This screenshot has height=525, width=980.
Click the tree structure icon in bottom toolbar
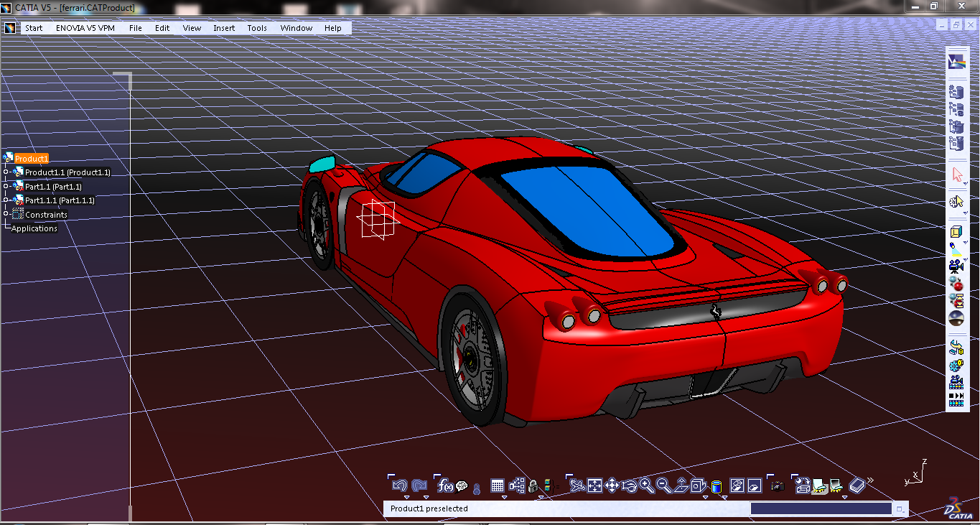pos(518,486)
